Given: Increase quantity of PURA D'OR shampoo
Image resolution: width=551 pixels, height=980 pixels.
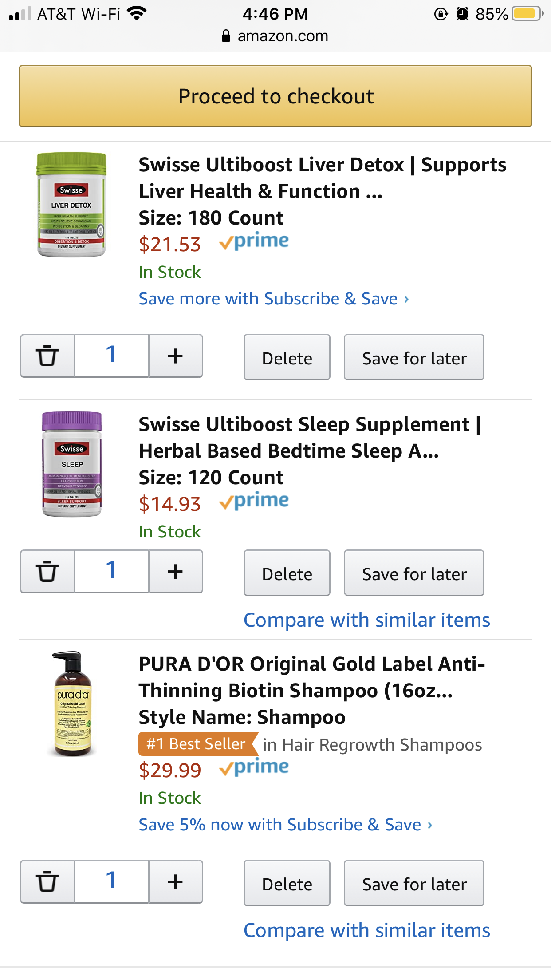Looking at the screenshot, I should click(x=176, y=881).
